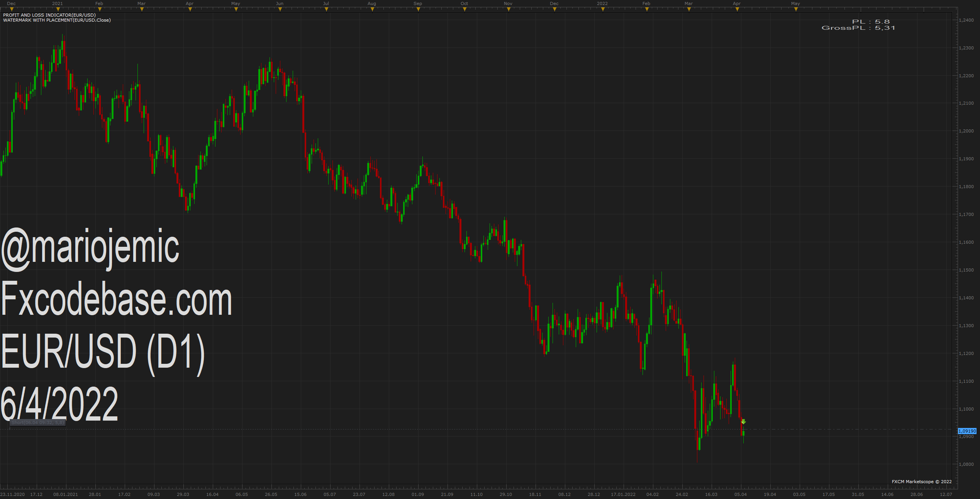Image resolution: width=980 pixels, height=499 pixels.
Task: Click the 12.07 date axis label
Action: pyautogui.click(x=946, y=494)
